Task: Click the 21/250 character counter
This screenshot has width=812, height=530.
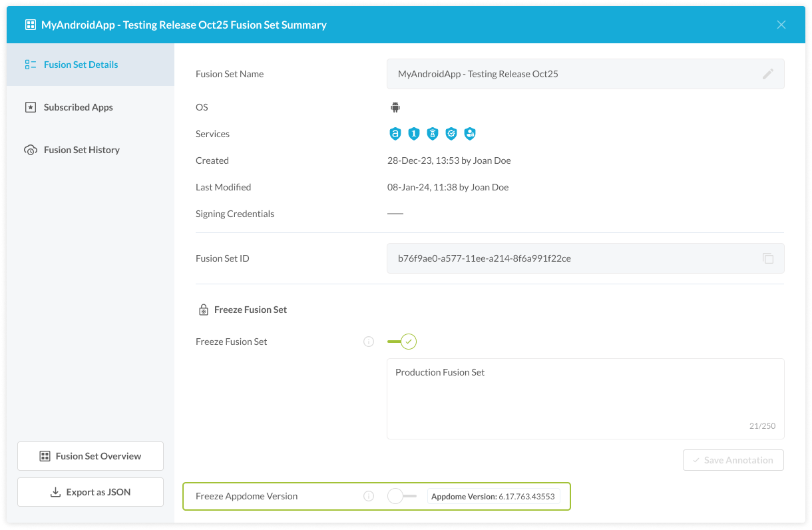Action: [x=762, y=426]
